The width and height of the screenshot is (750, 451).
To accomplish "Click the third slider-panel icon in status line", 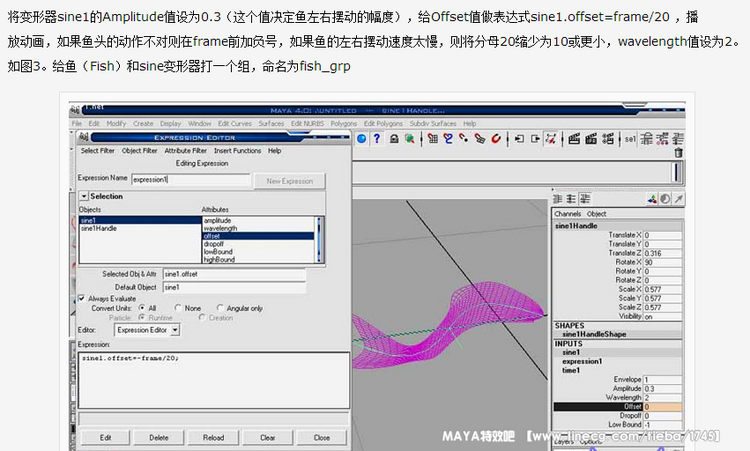I will [678, 139].
